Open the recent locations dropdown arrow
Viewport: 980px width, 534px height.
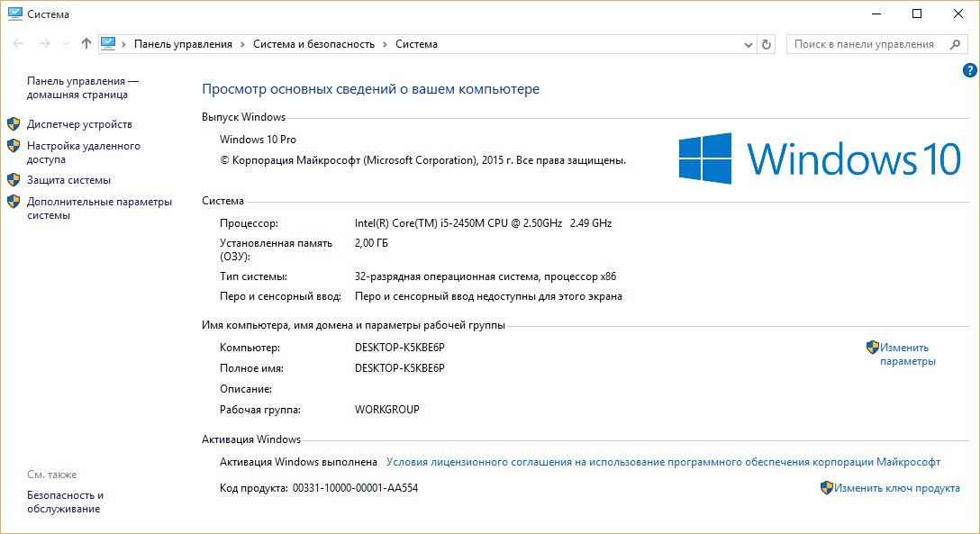point(67,44)
